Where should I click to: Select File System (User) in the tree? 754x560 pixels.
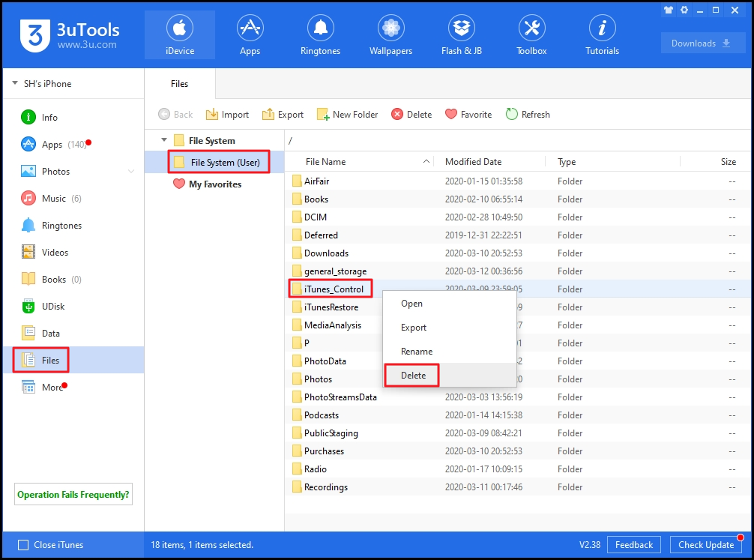click(214, 162)
